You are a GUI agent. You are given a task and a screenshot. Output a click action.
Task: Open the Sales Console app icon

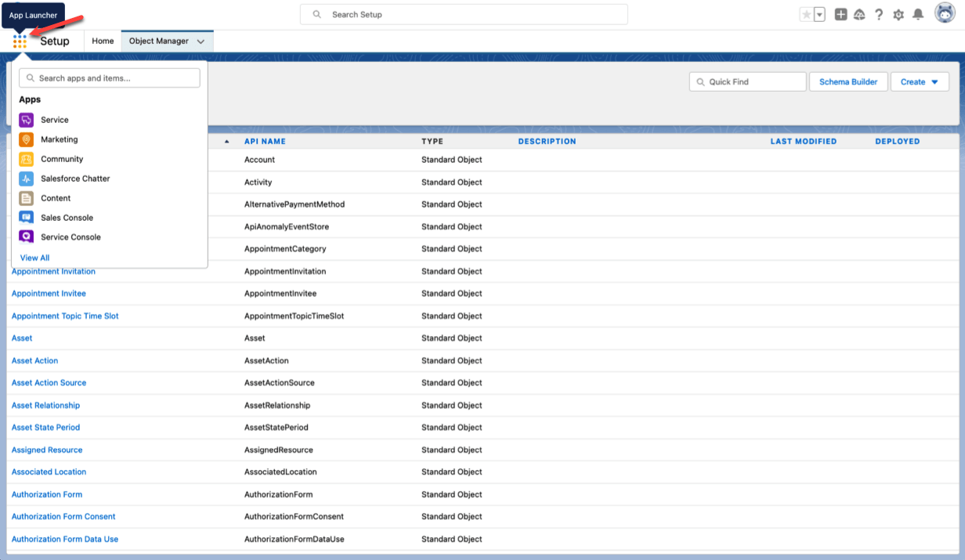click(x=27, y=218)
